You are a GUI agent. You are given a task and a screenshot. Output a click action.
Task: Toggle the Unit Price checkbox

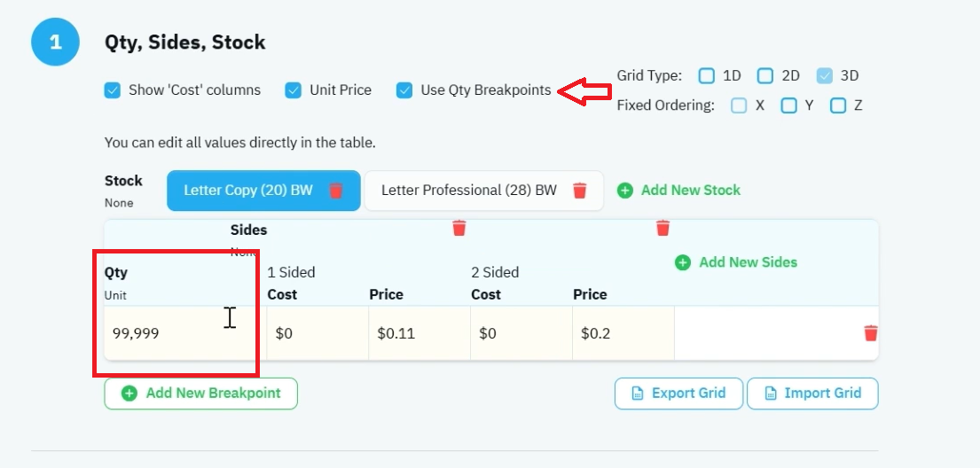[294, 90]
